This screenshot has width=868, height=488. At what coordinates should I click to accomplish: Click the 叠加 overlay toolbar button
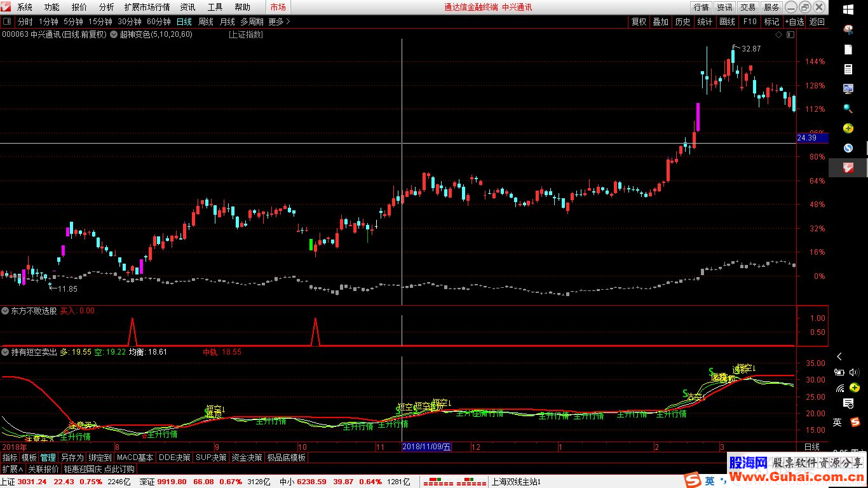click(661, 22)
